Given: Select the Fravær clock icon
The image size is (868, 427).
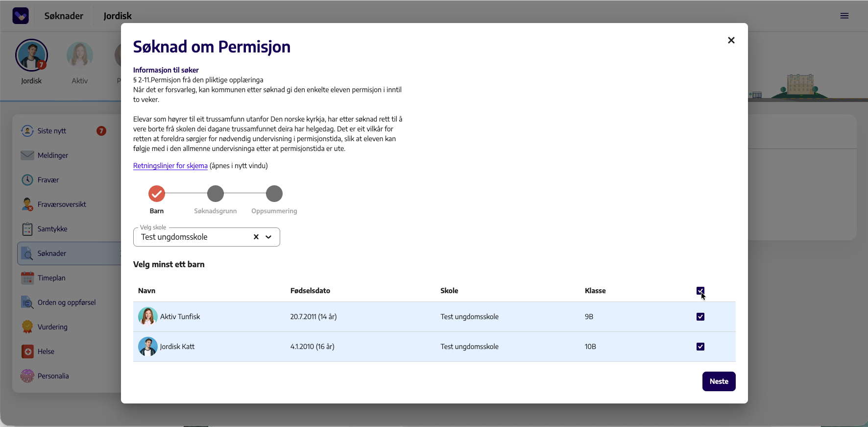Looking at the screenshot, I should coord(27,180).
